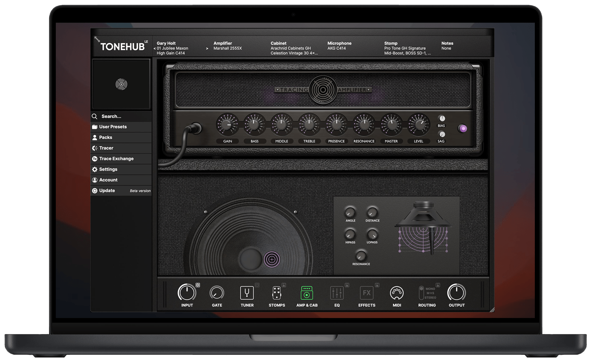
Task: Open the Stomps pedal section
Action: (276, 293)
